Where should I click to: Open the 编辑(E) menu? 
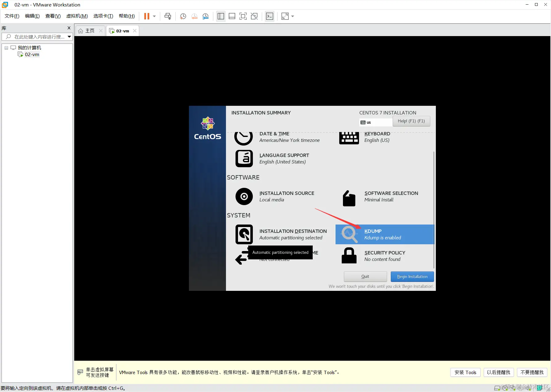click(x=32, y=16)
